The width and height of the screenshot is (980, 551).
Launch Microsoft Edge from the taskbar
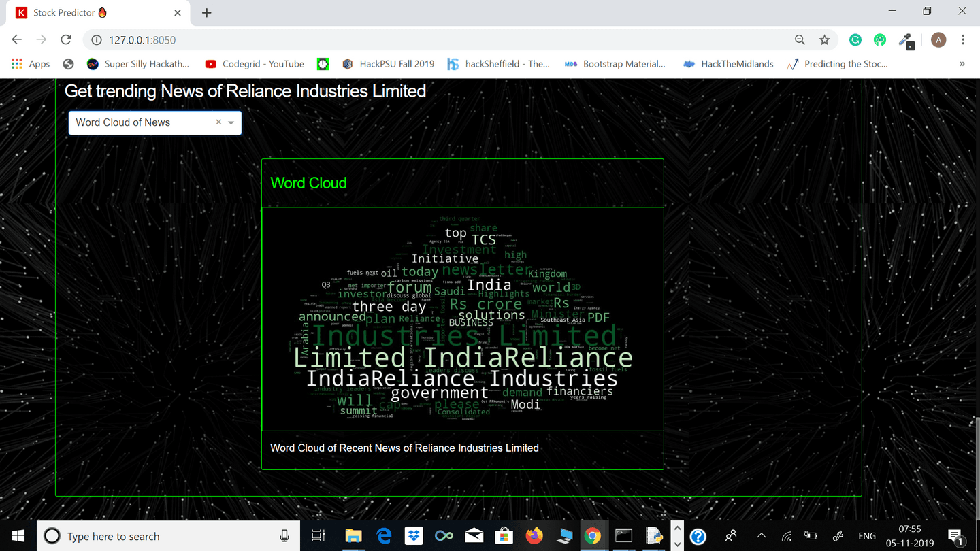click(384, 536)
